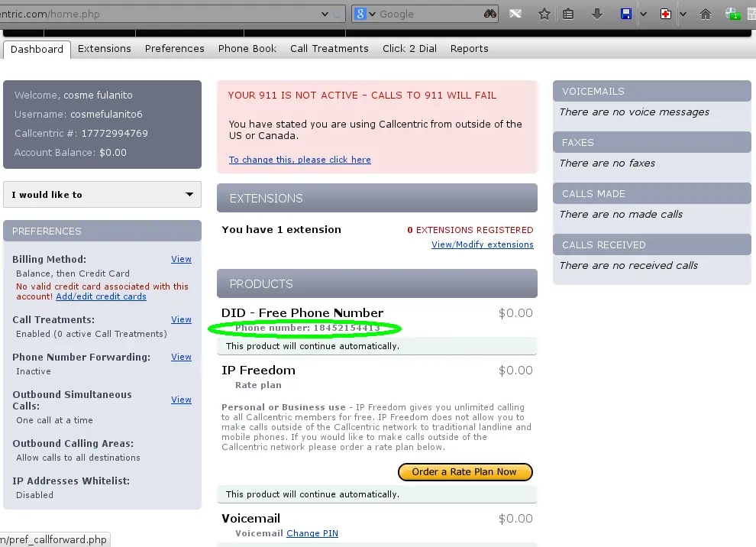Click the Voicemail product title
The width and height of the screenshot is (756, 547).
(x=250, y=519)
